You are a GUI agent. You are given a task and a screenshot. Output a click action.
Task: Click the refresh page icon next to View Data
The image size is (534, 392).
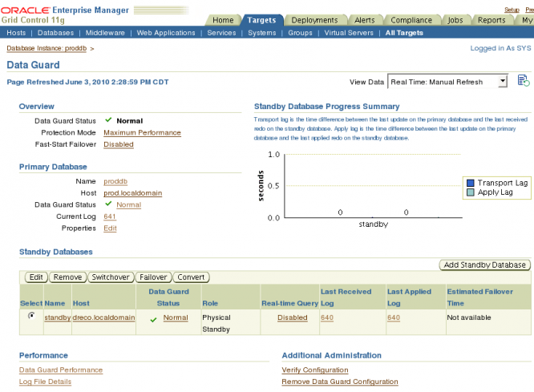coord(523,81)
